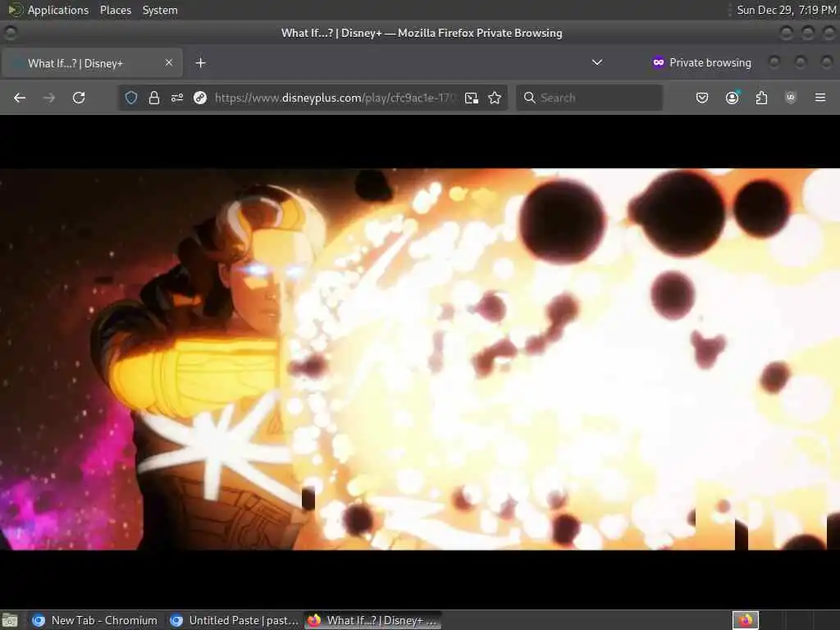Go back to the previous page

tap(20, 98)
